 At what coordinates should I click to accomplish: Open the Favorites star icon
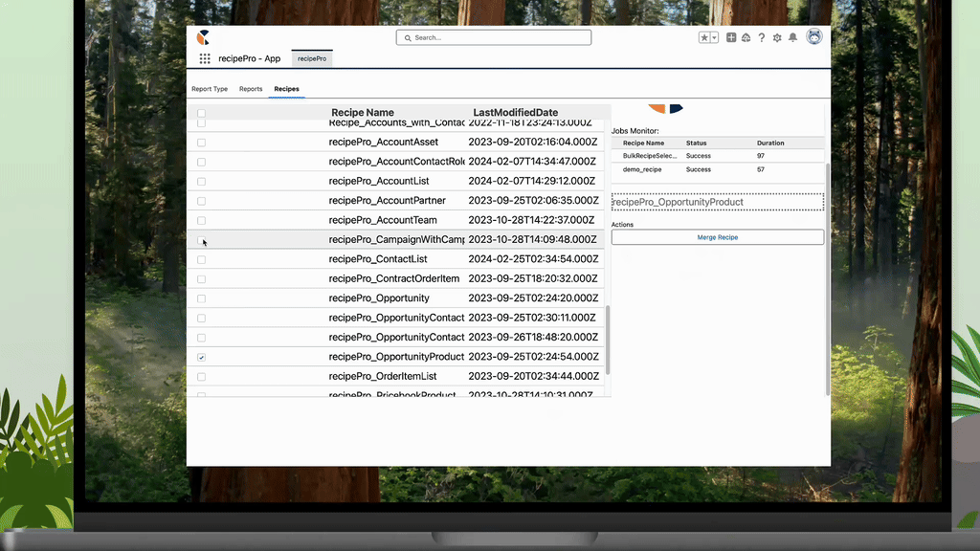pos(704,37)
